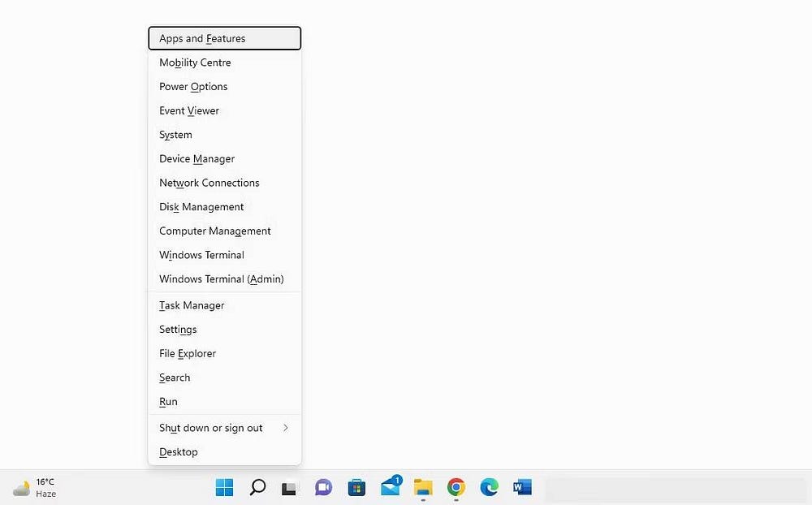Open Task View from the taskbar
The width and height of the screenshot is (812, 505).
(x=290, y=487)
